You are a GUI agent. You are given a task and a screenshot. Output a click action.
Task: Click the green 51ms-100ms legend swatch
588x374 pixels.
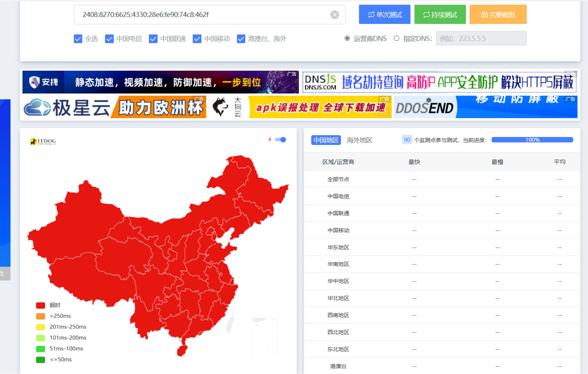[x=41, y=349]
